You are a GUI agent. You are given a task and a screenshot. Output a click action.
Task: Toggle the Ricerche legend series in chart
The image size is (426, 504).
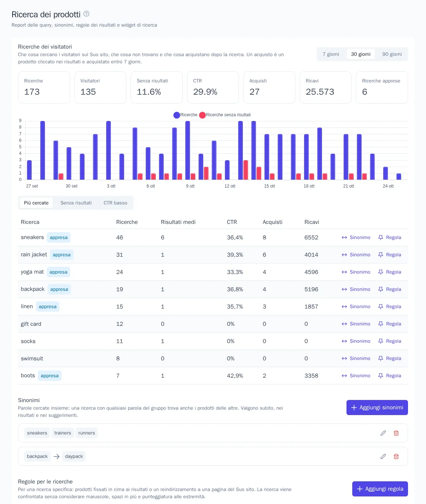coord(185,115)
